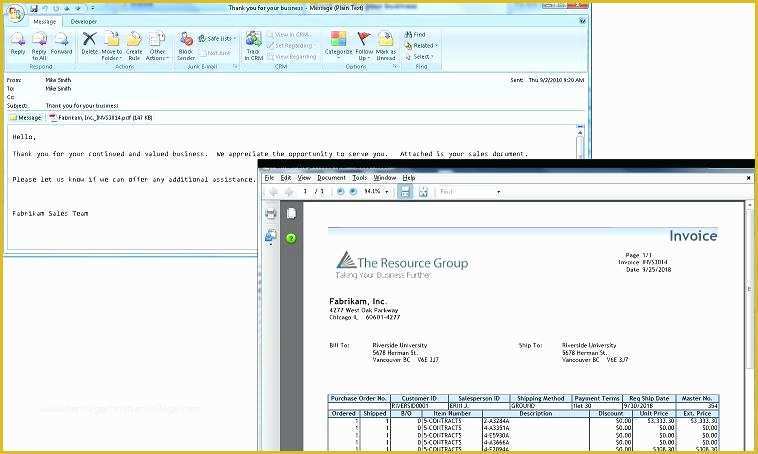Click the fit one full page icon
758x454 pixels.
coord(423,192)
